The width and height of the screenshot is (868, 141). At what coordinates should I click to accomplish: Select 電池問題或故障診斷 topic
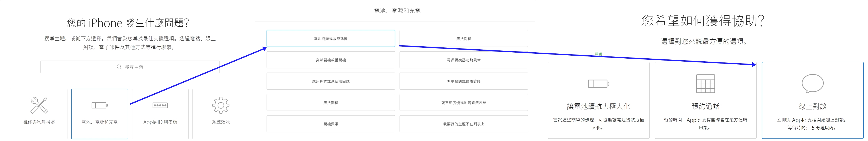tap(331, 38)
